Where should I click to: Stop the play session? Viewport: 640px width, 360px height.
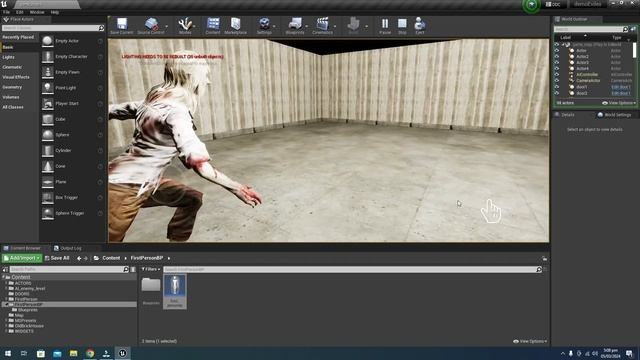(402, 26)
